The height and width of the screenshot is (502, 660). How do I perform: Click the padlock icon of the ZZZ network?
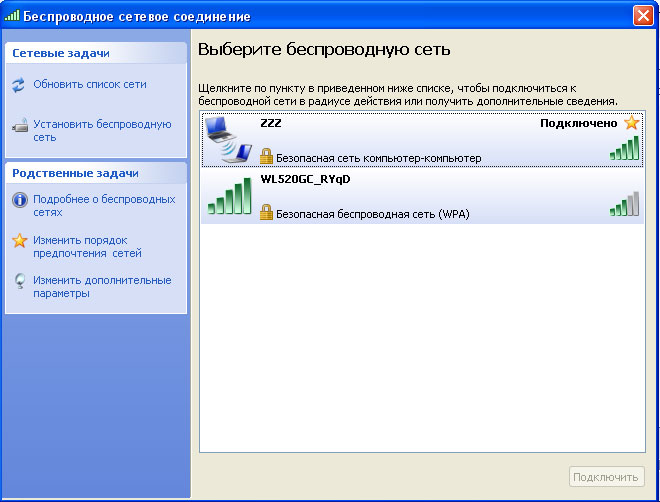click(266, 156)
